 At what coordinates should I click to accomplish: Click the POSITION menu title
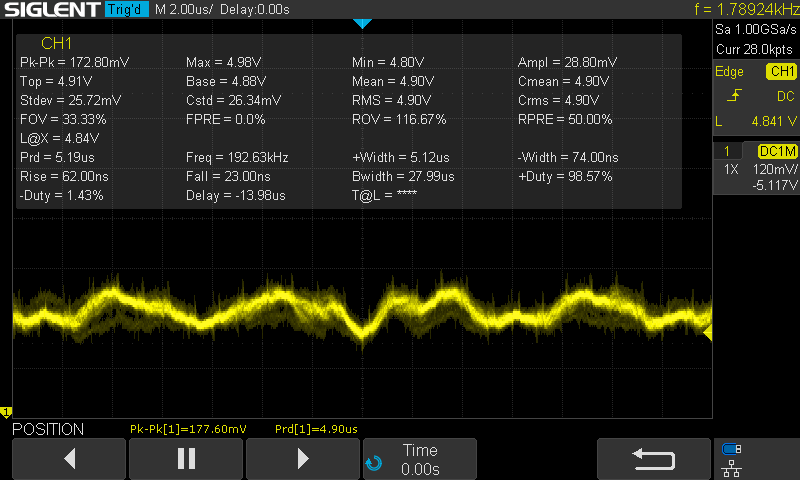click(x=48, y=429)
